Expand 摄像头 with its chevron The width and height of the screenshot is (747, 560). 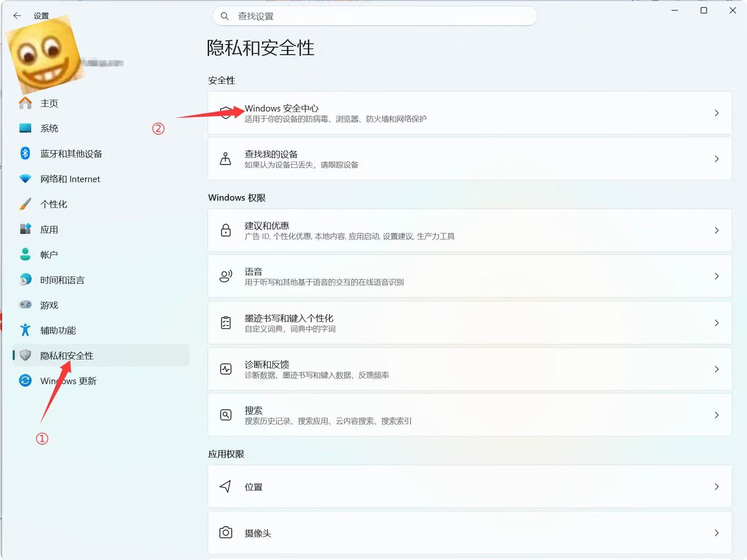point(717,533)
